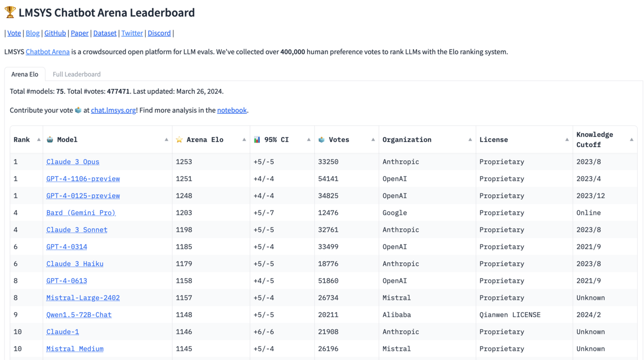Click the Qwen1.5-72B-Chat model link
This screenshot has width=644, height=360.
(x=79, y=315)
